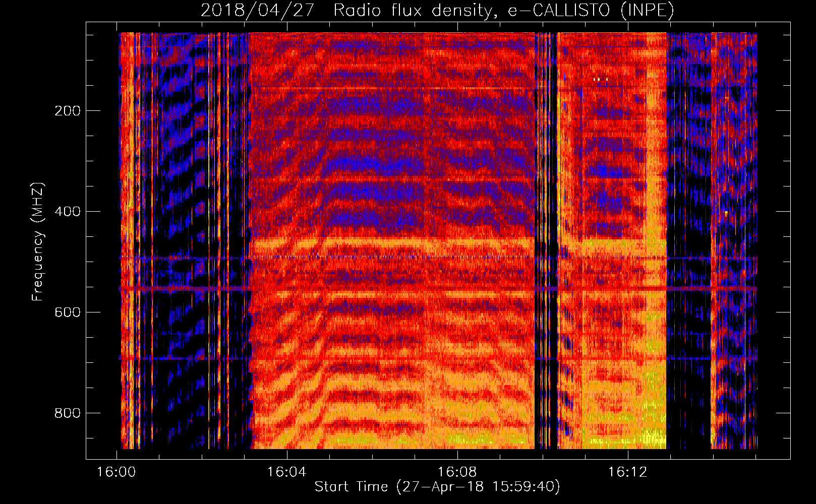Click the 'Frequency (MHZ)' axis label
The image size is (816, 504).
[x=38, y=242]
